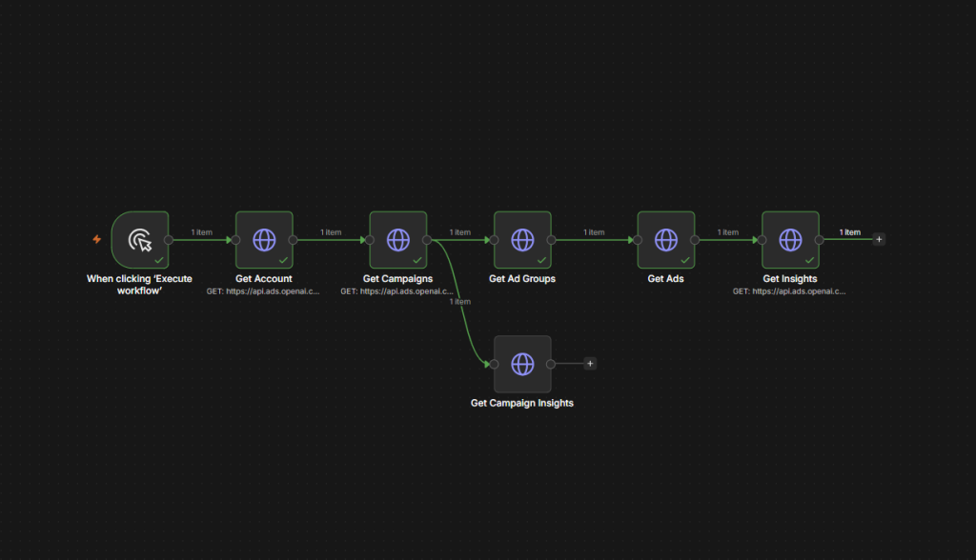The height and width of the screenshot is (560, 976).
Task: Click the output connector of Get Ad Groups
Action: (x=551, y=240)
